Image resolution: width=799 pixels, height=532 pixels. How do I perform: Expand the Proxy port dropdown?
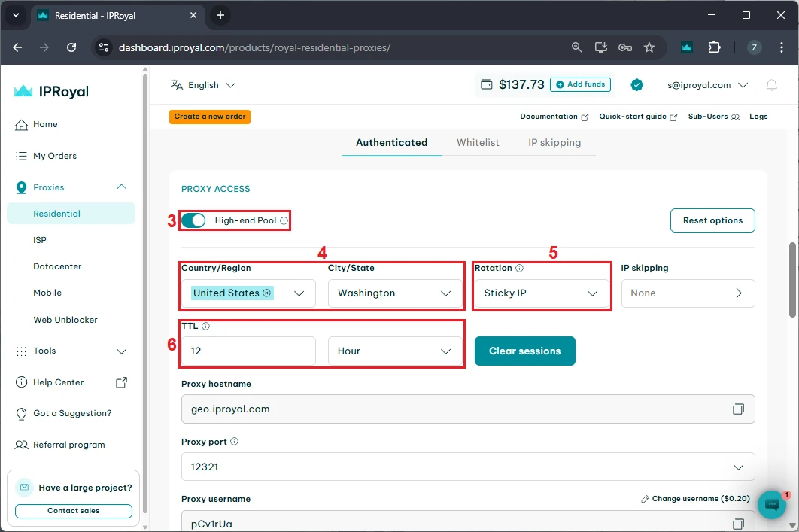point(738,467)
